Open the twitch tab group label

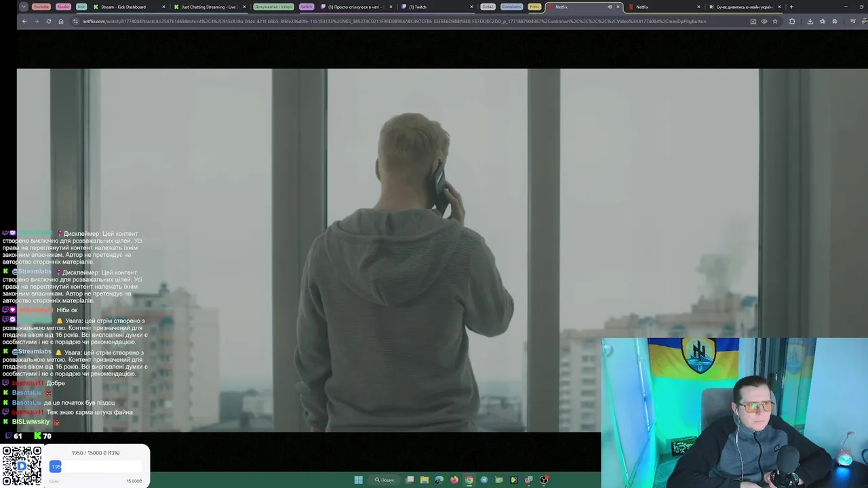coord(307,7)
